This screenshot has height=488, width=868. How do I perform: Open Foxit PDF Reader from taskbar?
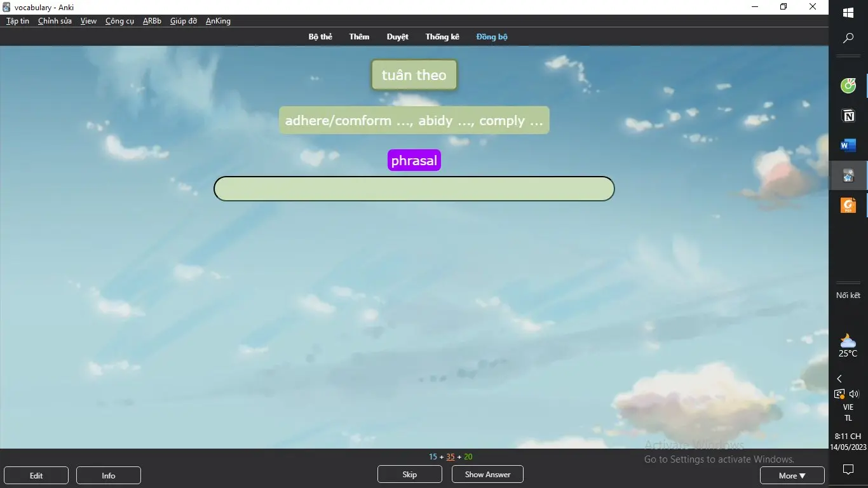(848, 205)
